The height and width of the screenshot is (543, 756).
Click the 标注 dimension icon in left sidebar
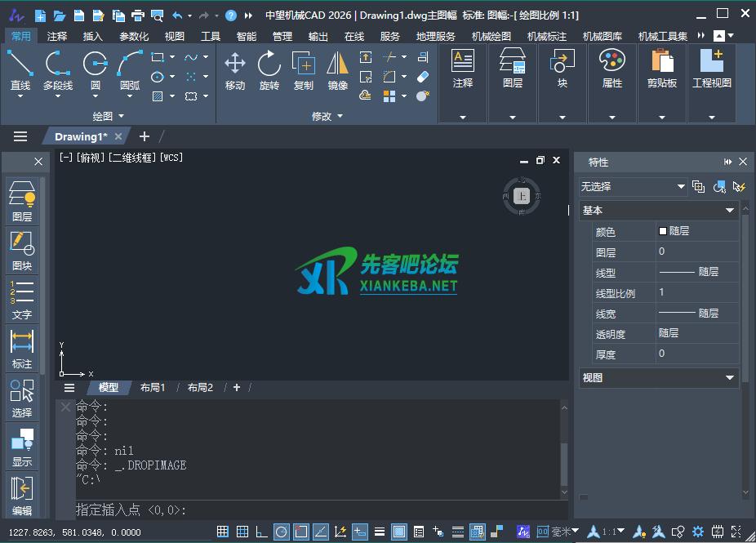[22, 348]
